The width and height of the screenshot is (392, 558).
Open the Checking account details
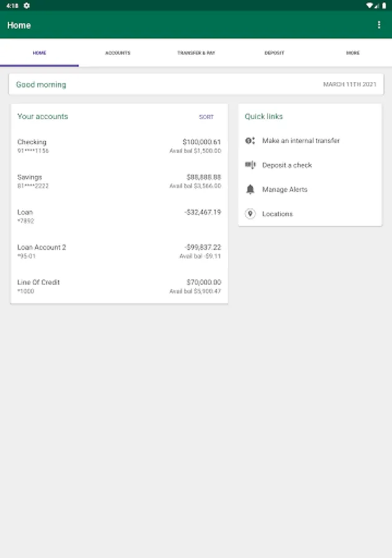[x=119, y=146]
